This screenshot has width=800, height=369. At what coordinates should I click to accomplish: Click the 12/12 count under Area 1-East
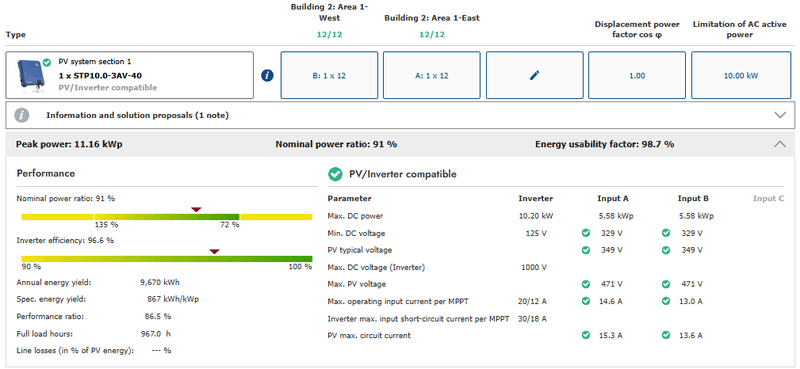[x=432, y=35]
